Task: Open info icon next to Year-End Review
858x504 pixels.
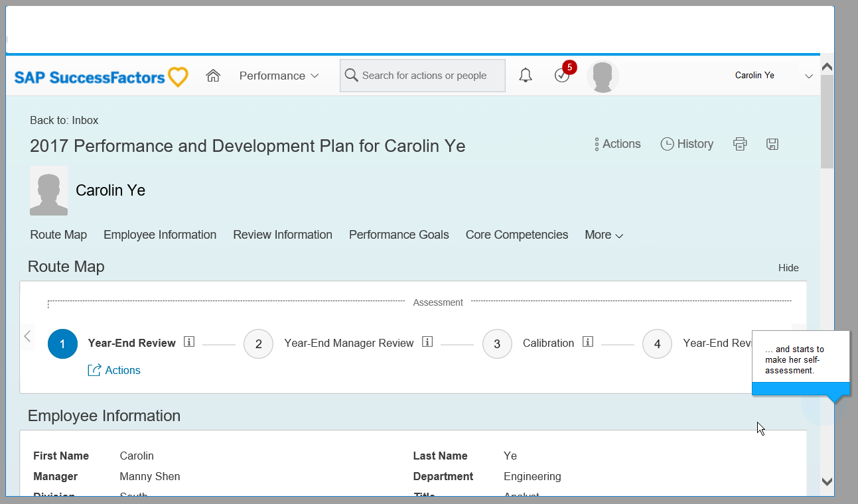Action: pyautogui.click(x=189, y=342)
